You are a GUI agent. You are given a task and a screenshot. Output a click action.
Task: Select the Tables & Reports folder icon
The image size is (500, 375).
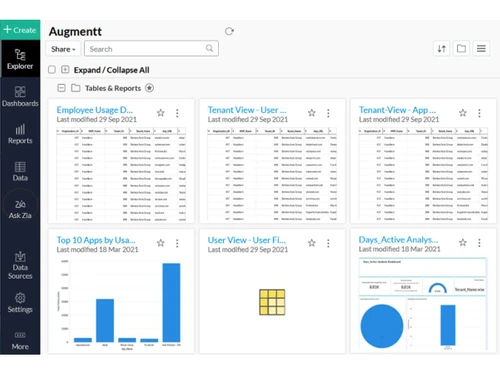pyautogui.click(x=76, y=88)
